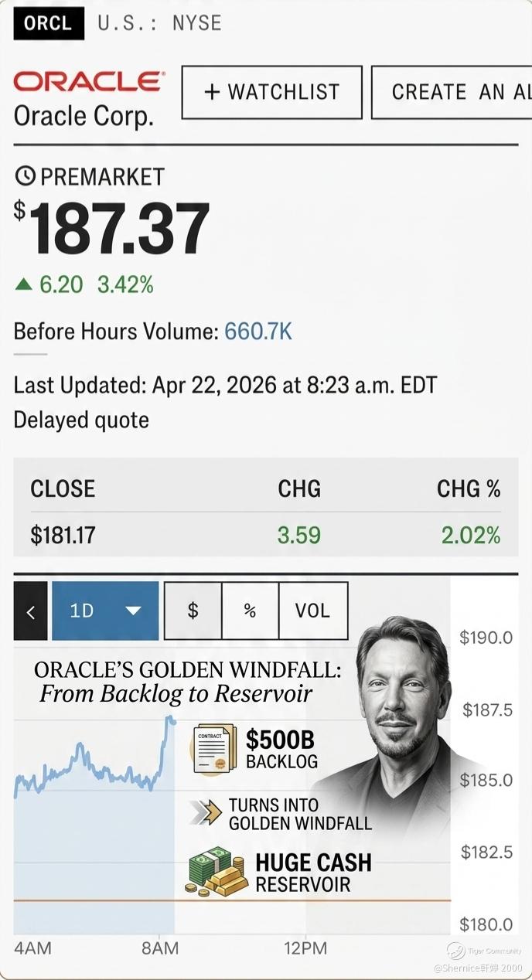Add Oracle to the Watchlist

[x=272, y=92]
